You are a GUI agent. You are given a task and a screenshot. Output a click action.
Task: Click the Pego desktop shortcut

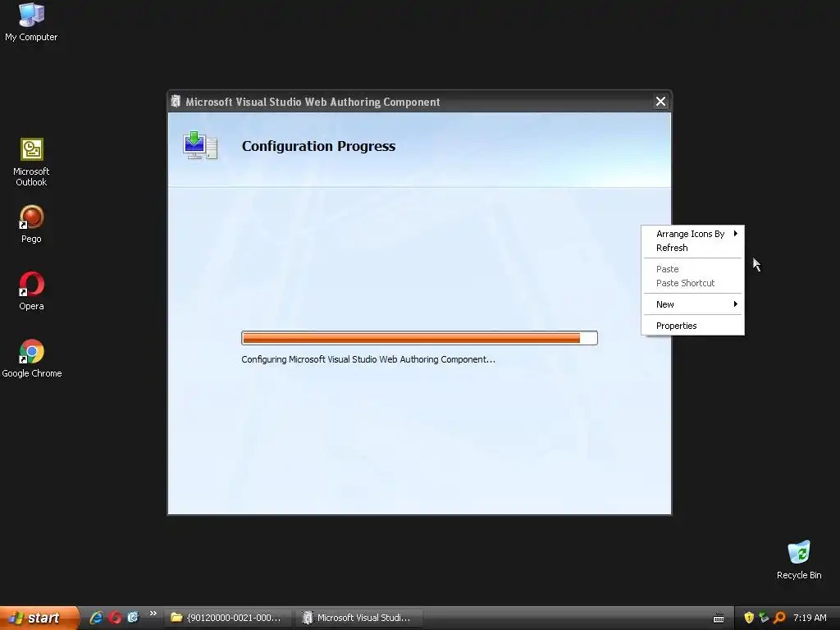click(x=31, y=224)
